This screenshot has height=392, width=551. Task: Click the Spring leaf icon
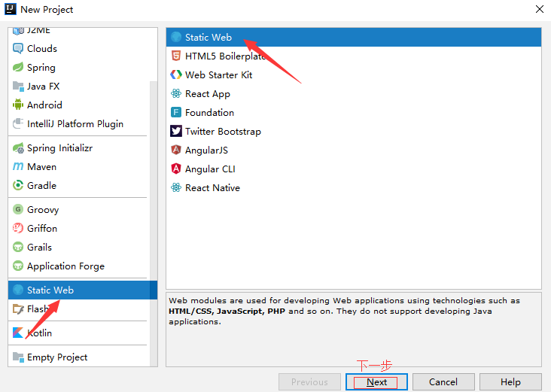point(18,67)
